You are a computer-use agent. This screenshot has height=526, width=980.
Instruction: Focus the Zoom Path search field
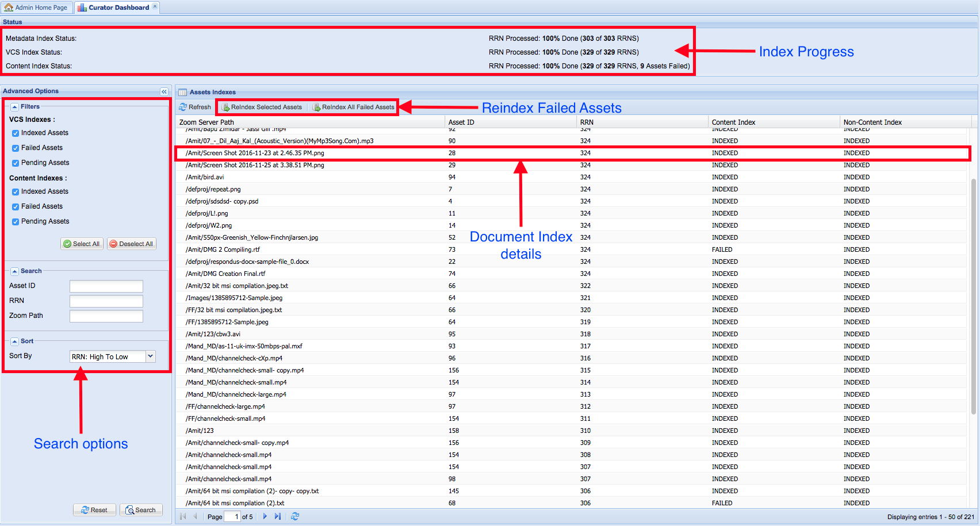(106, 316)
